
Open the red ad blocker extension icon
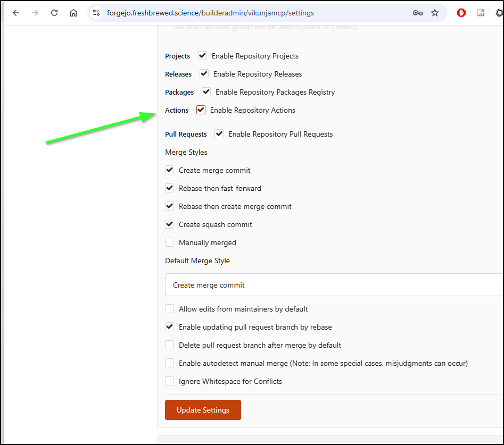click(461, 13)
